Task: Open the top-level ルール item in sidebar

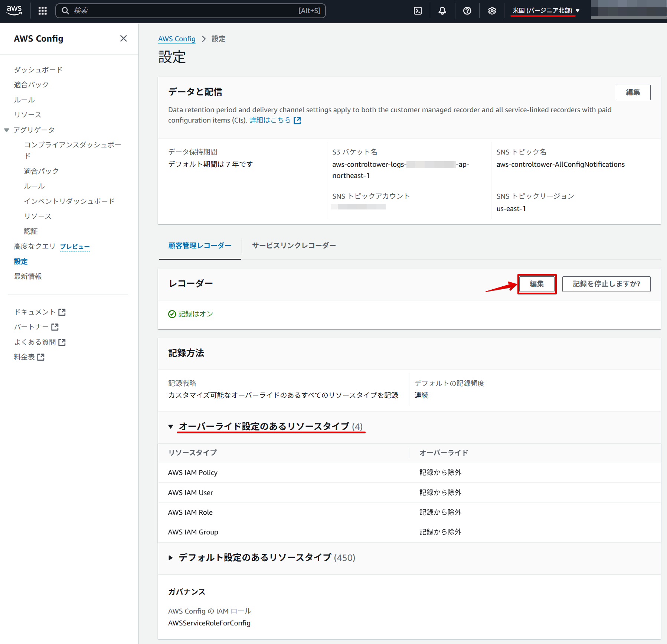Action: pyautogui.click(x=24, y=100)
